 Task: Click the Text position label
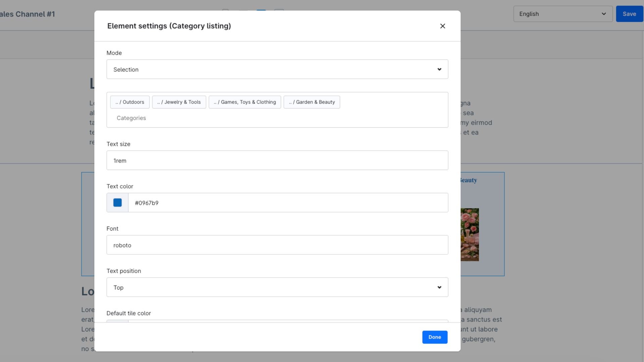click(x=123, y=271)
